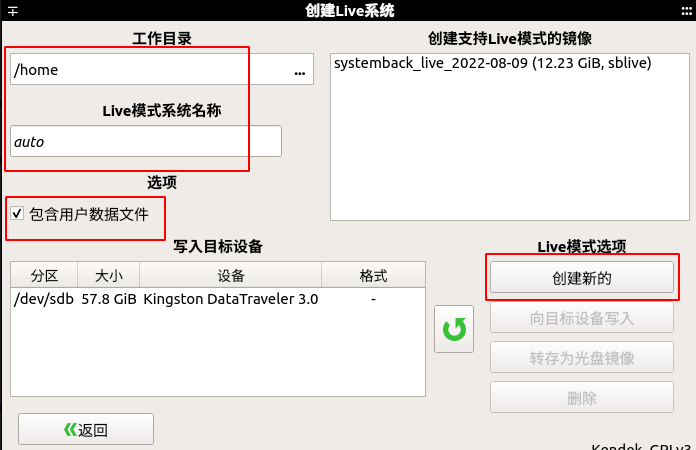Viewport: 696px width, 450px height.
Task: Open the window menu icon at title bar left
Action: point(12,11)
